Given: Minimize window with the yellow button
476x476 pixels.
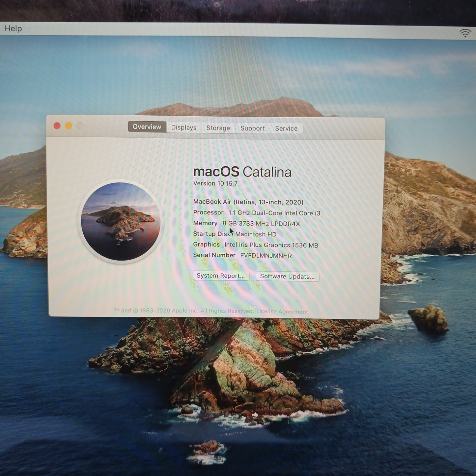Looking at the screenshot, I should [x=69, y=126].
